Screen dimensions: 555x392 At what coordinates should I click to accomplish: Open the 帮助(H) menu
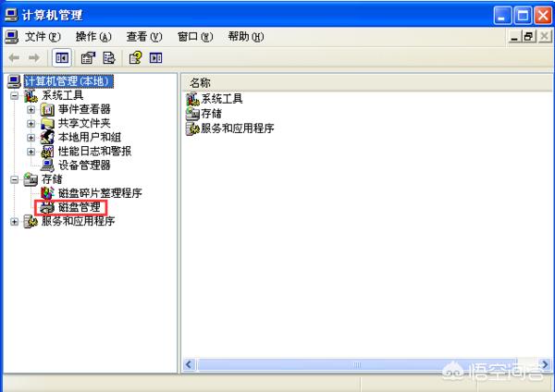click(x=246, y=36)
